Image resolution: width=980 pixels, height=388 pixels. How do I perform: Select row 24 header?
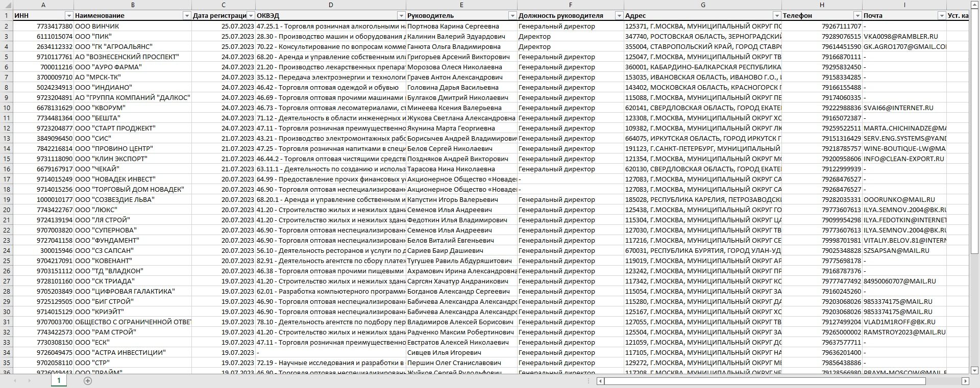click(6, 250)
